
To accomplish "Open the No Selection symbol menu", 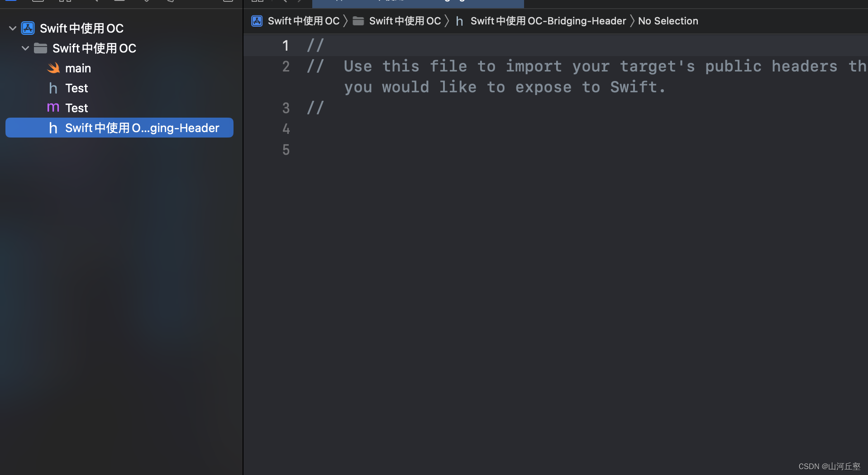I will [x=668, y=21].
